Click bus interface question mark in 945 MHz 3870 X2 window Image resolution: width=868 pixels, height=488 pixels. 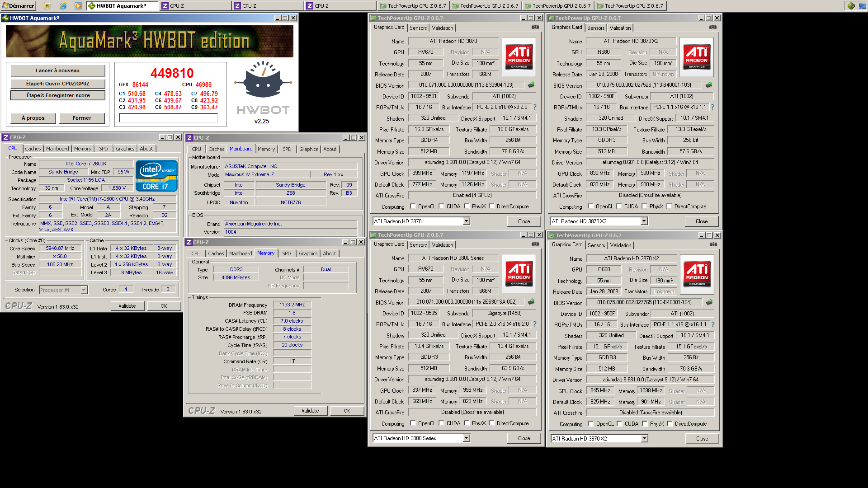tap(713, 324)
